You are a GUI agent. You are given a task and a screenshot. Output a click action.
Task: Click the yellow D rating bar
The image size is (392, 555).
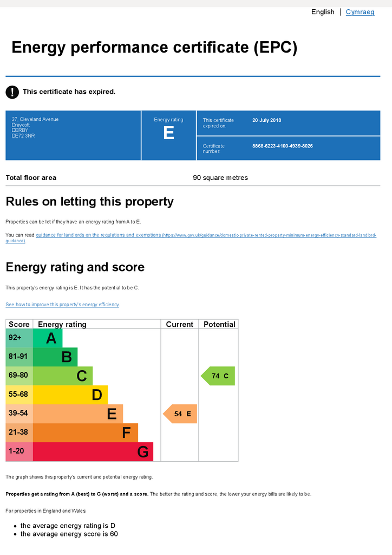click(70, 395)
